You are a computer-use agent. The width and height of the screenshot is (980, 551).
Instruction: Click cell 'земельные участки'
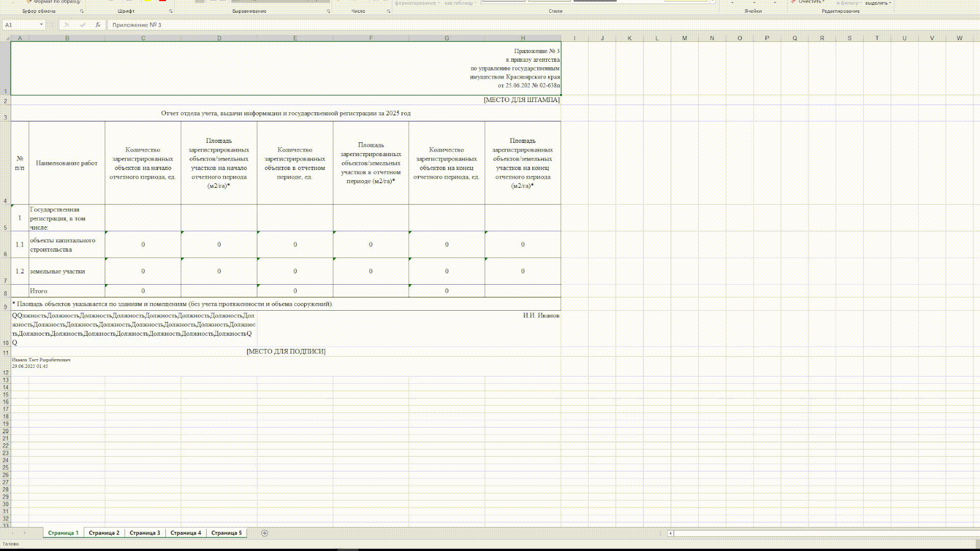click(67, 271)
